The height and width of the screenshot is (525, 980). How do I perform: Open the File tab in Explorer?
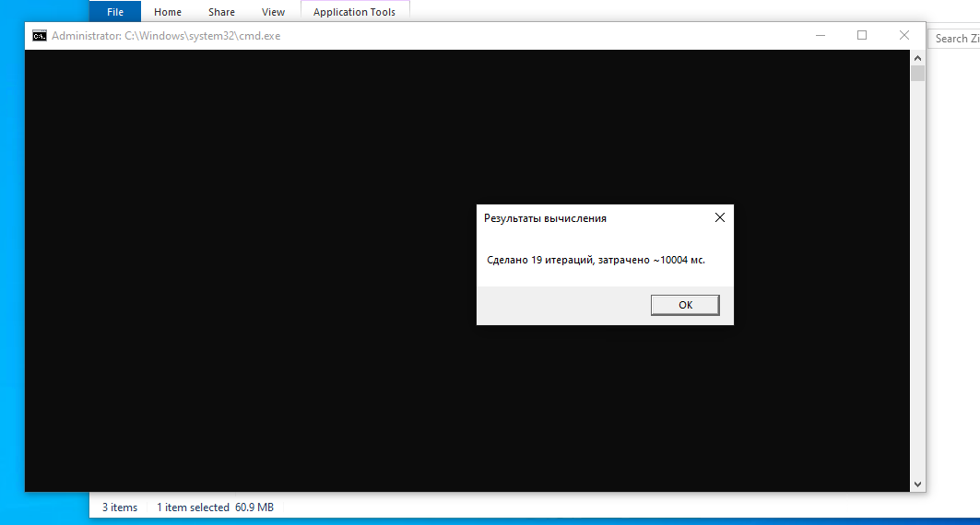pyautogui.click(x=115, y=12)
